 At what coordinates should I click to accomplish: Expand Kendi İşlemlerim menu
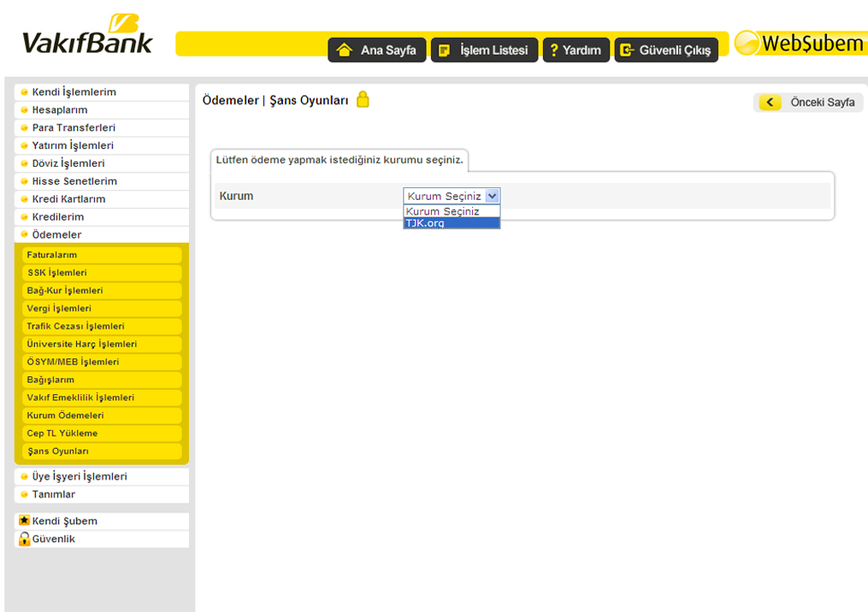pyautogui.click(x=101, y=91)
